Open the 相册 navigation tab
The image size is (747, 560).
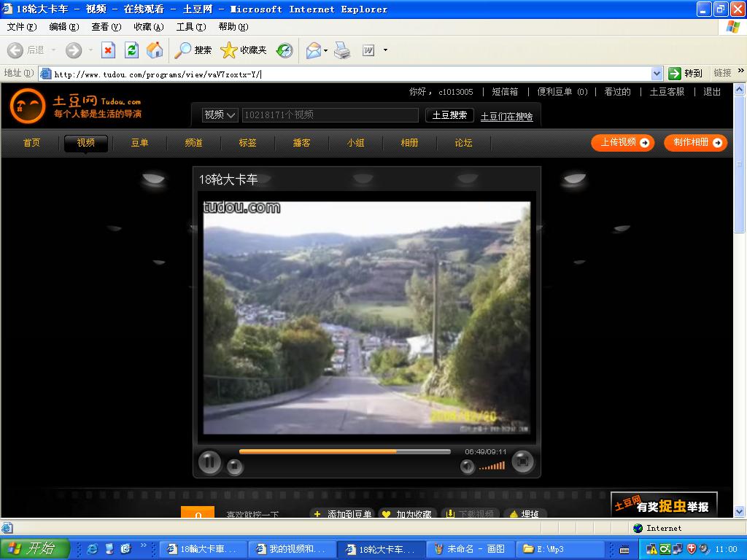(409, 143)
